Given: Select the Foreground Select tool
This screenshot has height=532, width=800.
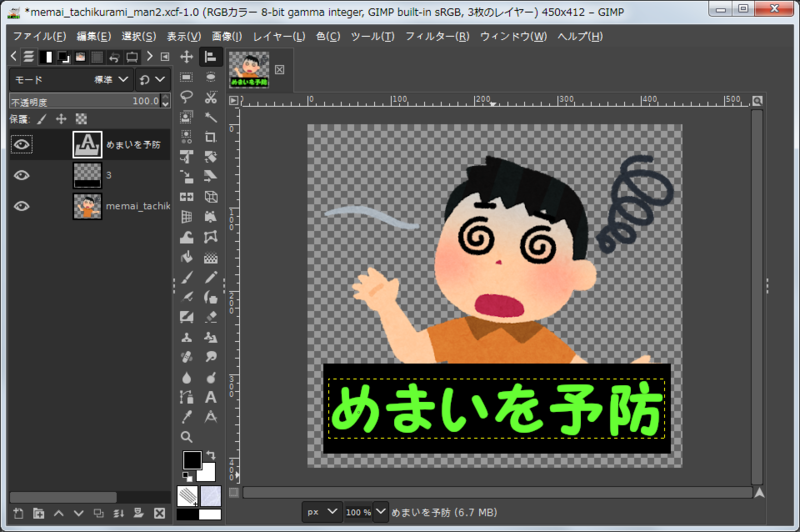Looking at the screenshot, I should [186, 117].
